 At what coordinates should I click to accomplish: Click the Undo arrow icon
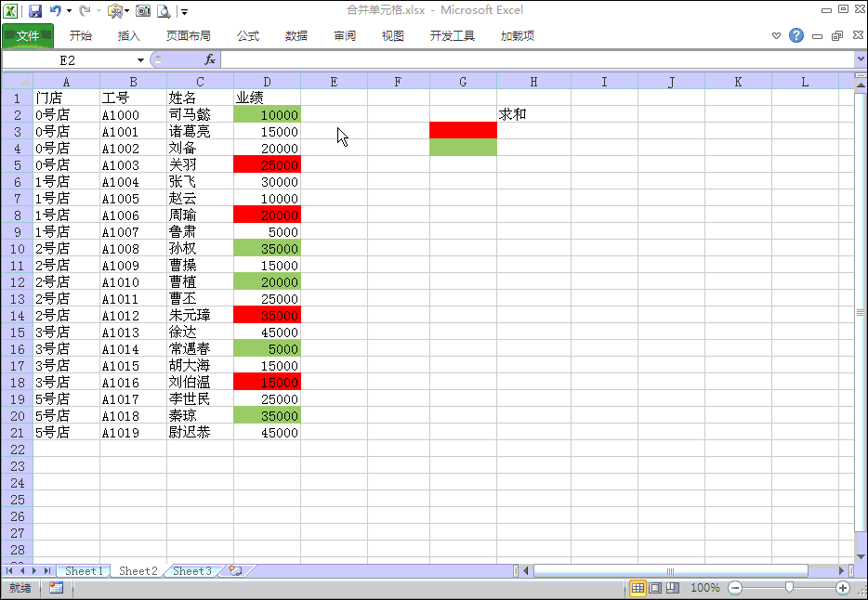coord(56,10)
